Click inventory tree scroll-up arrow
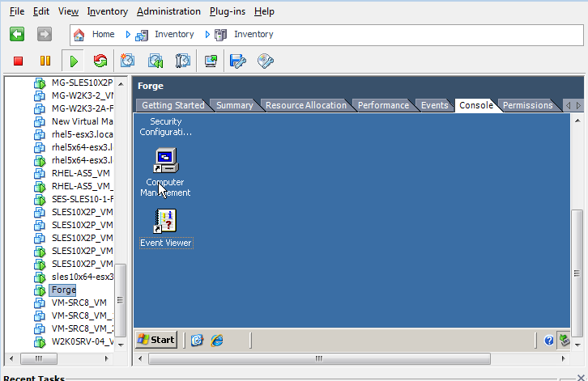 (x=121, y=84)
